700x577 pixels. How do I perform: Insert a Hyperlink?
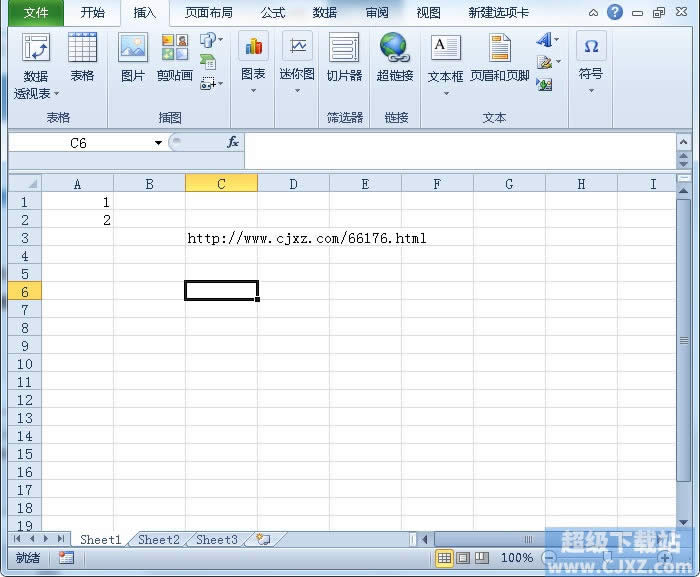tap(395, 57)
